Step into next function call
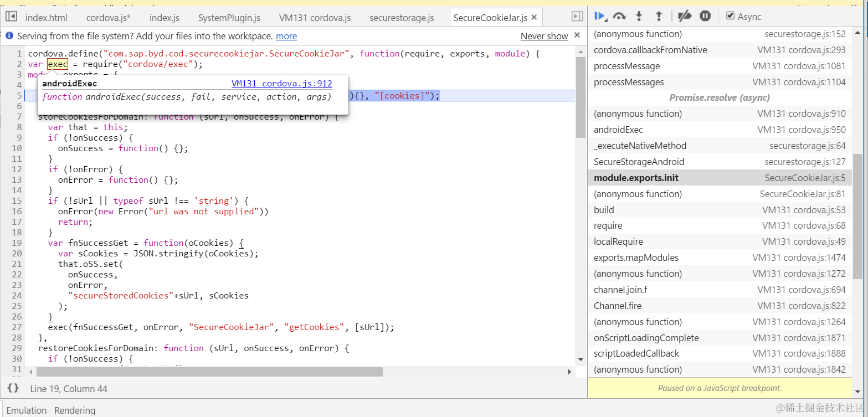Screen dimensions: 868x417 tap(639, 16)
